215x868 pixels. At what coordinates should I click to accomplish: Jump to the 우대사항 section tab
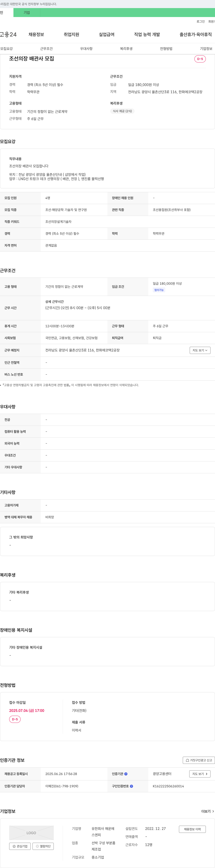(86, 49)
